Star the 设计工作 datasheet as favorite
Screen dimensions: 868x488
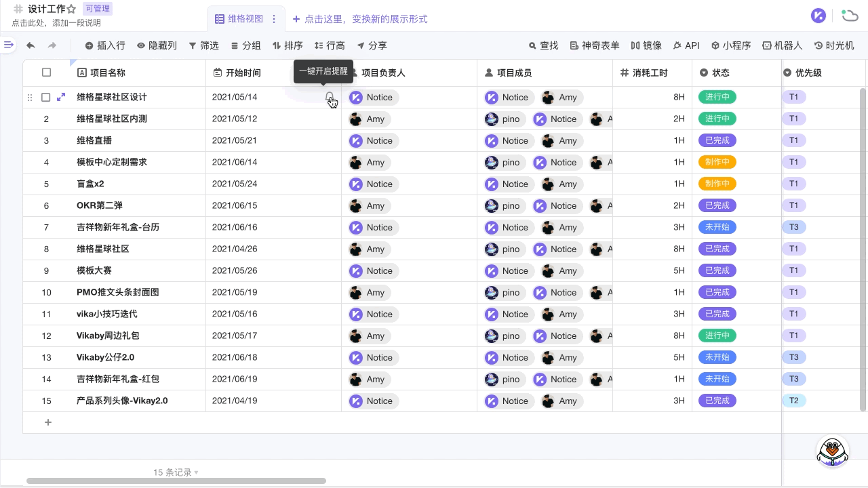(71, 9)
